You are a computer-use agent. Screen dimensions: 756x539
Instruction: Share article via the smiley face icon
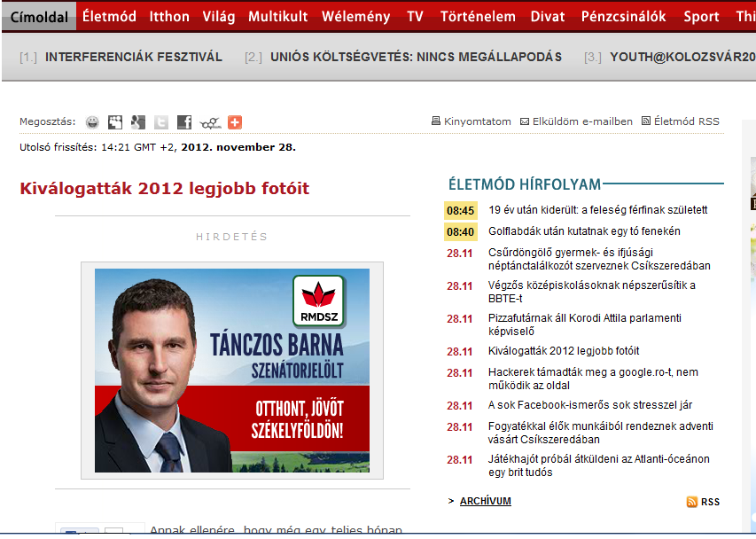point(92,122)
